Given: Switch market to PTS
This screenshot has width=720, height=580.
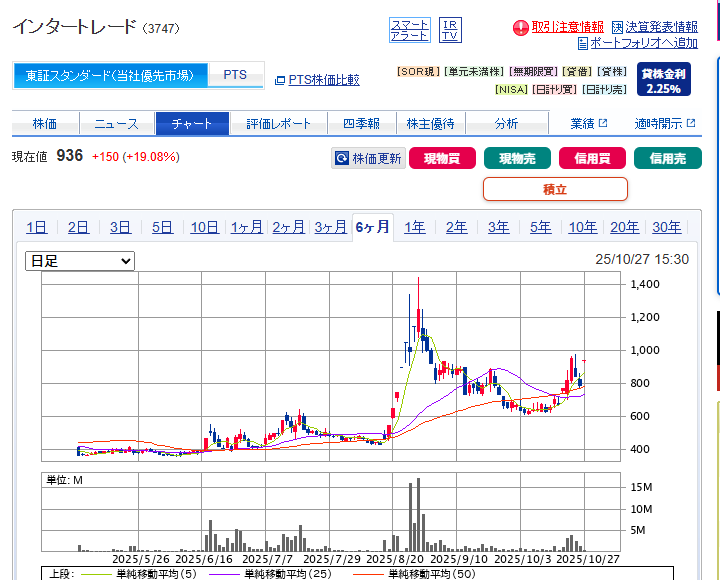Looking at the screenshot, I should (x=235, y=75).
